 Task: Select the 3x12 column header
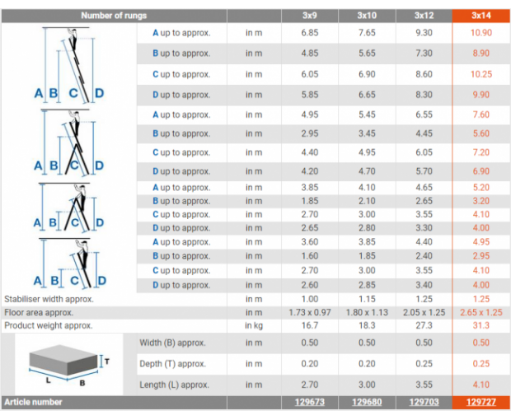(424, 16)
